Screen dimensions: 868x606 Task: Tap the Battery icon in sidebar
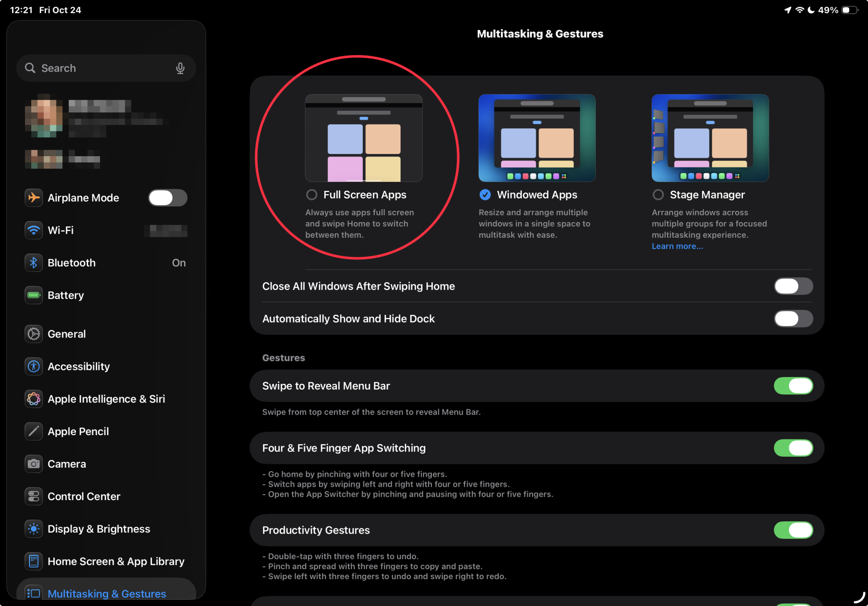[x=34, y=295]
